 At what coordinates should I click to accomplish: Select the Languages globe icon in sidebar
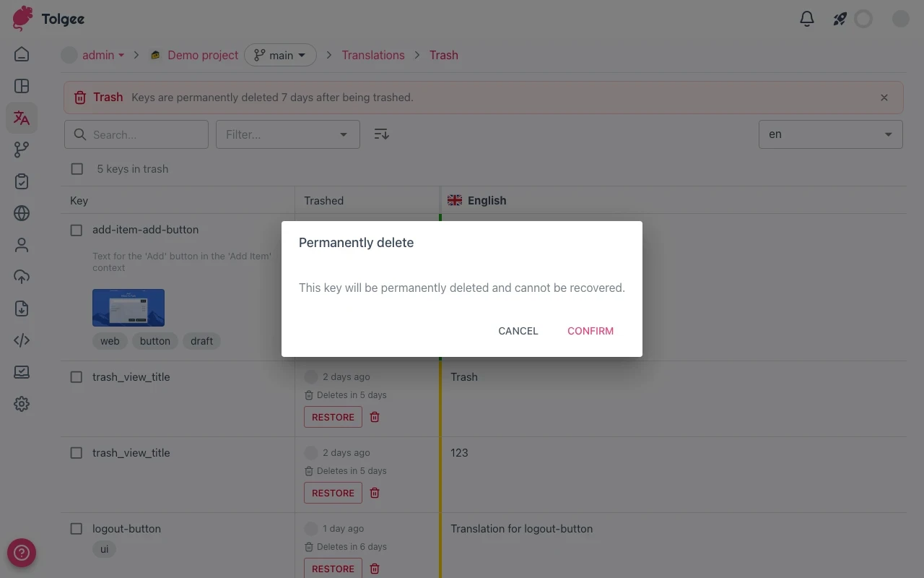tap(22, 213)
